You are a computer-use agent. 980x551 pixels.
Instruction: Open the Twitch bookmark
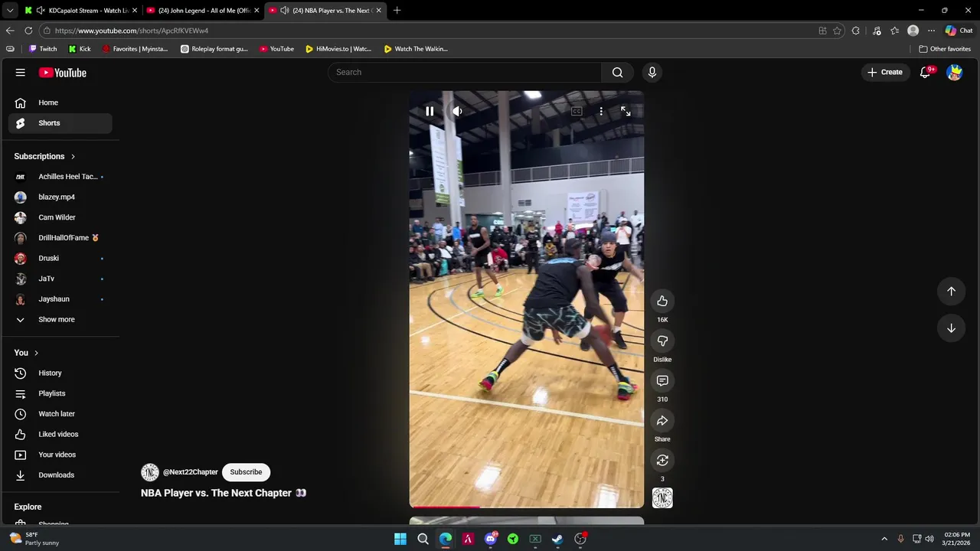(x=43, y=49)
